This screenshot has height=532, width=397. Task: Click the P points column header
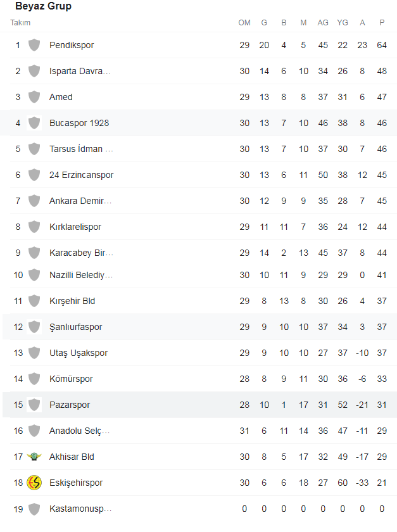coord(382,23)
